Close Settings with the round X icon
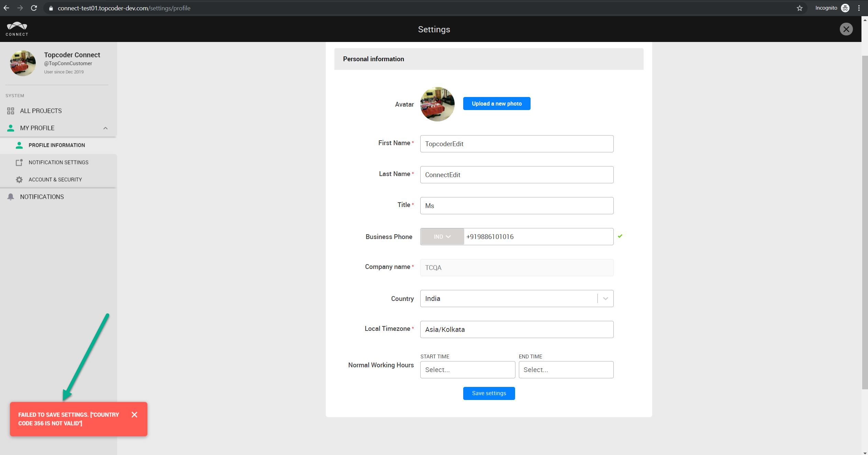This screenshot has height=455, width=868. tap(846, 29)
